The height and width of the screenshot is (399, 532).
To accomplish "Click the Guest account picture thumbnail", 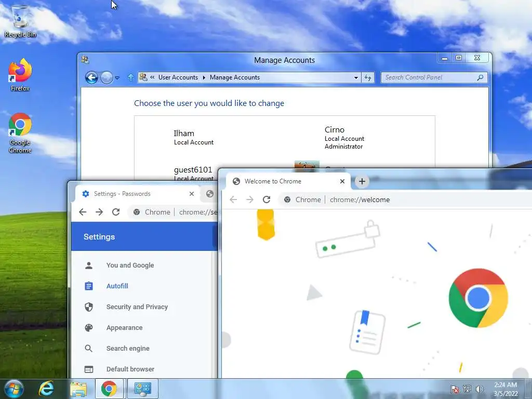I will (x=307, y=164).
